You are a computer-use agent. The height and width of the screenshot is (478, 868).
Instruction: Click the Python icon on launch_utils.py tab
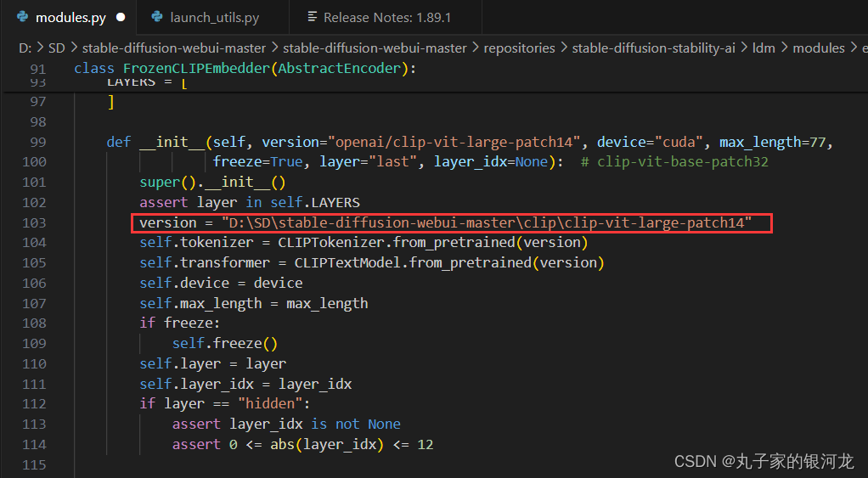tap(157, 17)
